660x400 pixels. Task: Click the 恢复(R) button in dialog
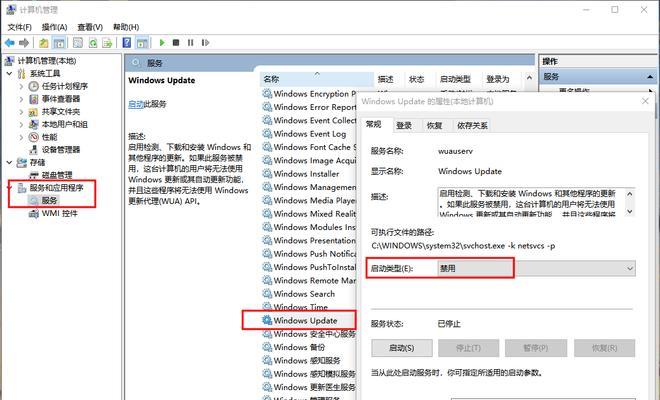(x=604, y=348)
